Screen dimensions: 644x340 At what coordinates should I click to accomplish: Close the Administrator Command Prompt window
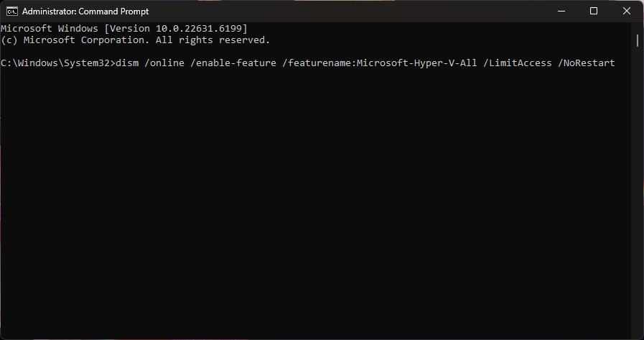coord(626,11)
